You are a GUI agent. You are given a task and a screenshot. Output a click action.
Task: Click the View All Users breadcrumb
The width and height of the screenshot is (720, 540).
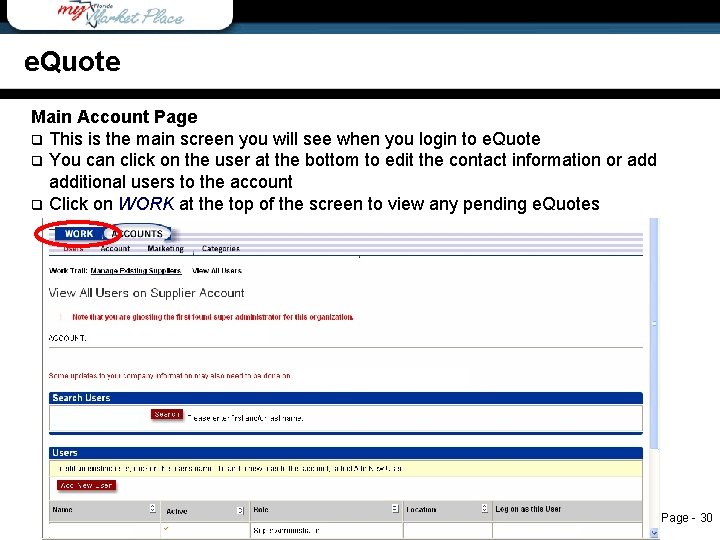click(217, 270)
